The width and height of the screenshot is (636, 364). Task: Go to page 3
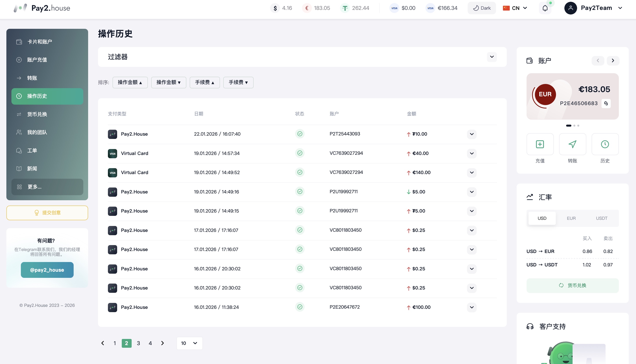[x=138, y=343]
